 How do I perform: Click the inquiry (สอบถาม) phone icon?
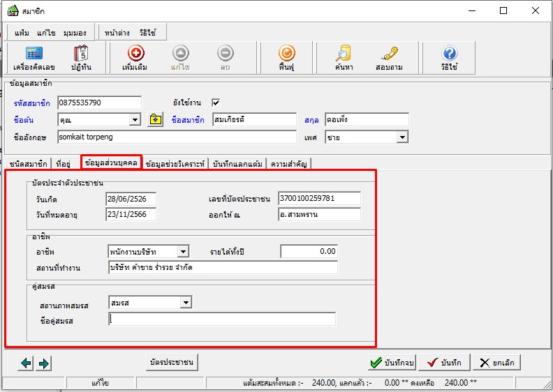coord(390,59)
